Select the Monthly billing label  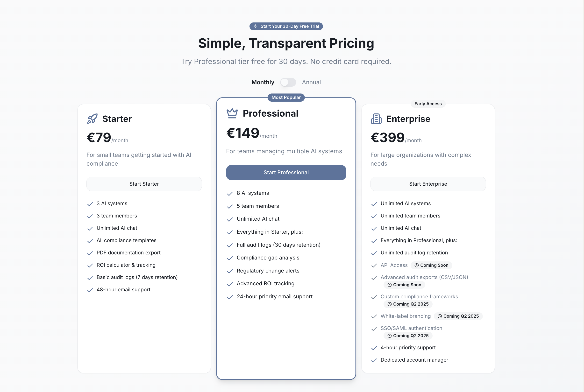coord(263,82)
